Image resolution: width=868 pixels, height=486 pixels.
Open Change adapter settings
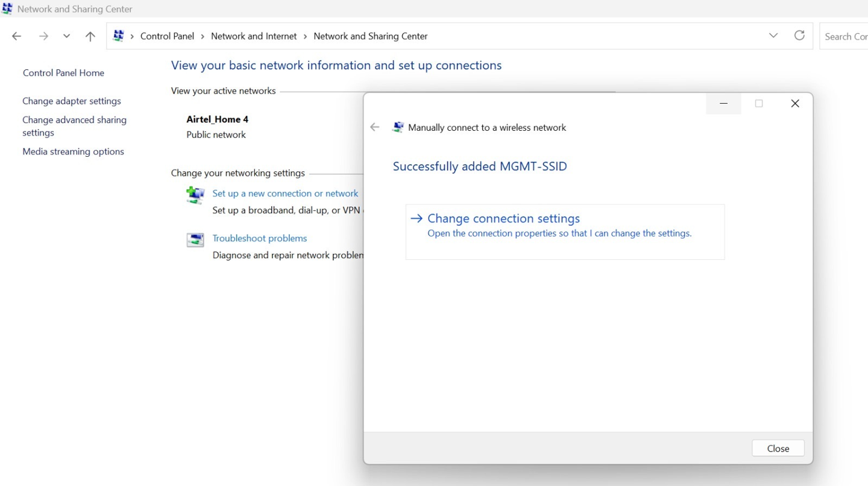tap(72, 101)
